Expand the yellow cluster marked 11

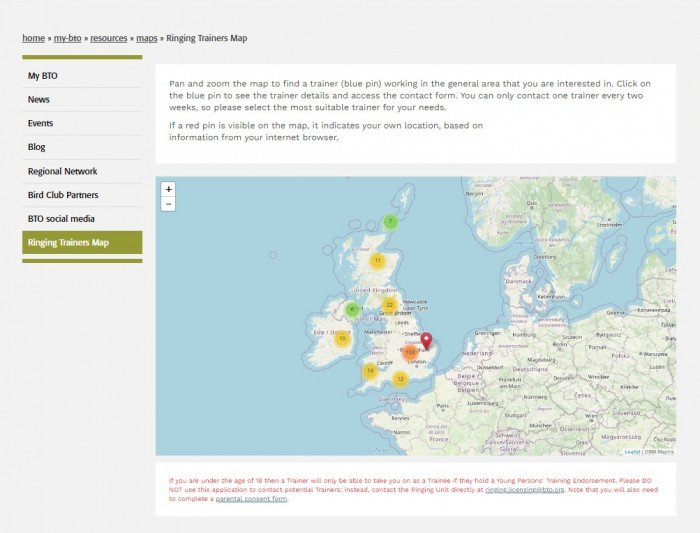(x=377, y=260)
